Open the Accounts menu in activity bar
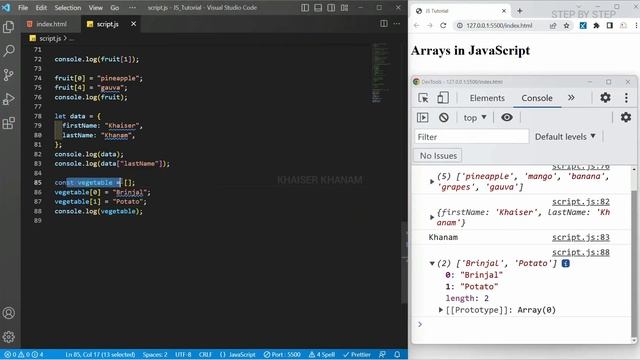Screen dimensions: 640x360 [x=9, y=313]
